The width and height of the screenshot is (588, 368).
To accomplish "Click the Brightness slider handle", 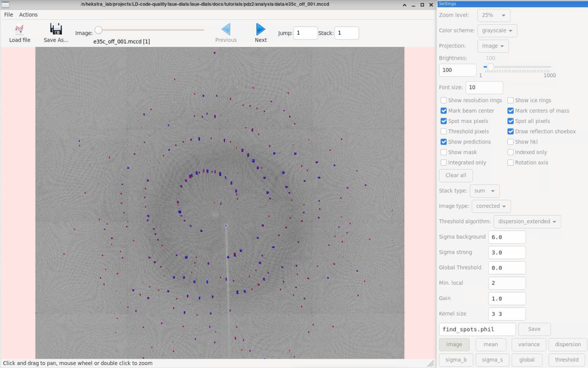I will tap(490, 67).
